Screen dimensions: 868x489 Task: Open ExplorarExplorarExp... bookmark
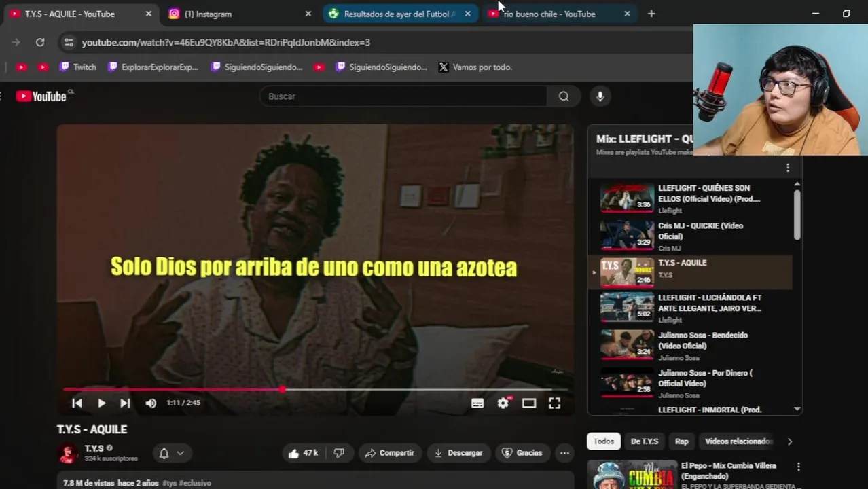tap(153, 67)
